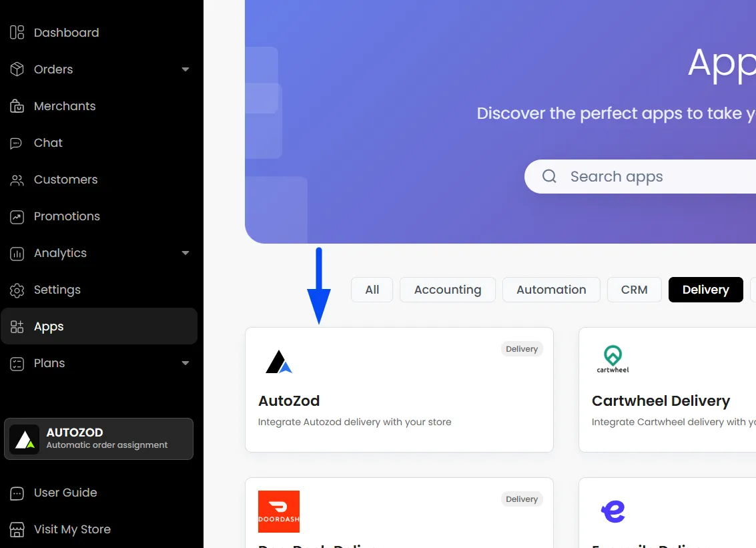Image resolution: width=756 pixels, height=548 pixels.
Task: Open the User Guide link
Action: [65, 493]
